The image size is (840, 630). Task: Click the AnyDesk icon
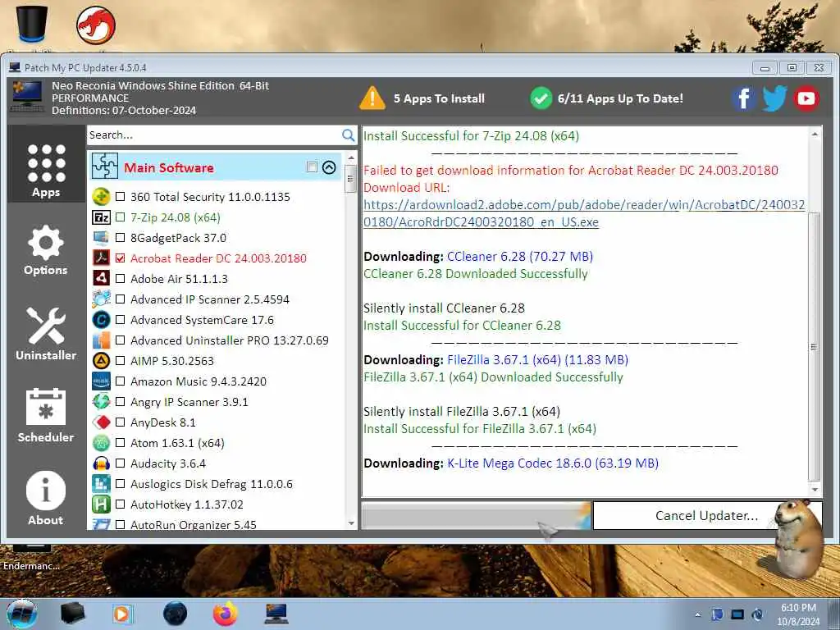point(101,422)
